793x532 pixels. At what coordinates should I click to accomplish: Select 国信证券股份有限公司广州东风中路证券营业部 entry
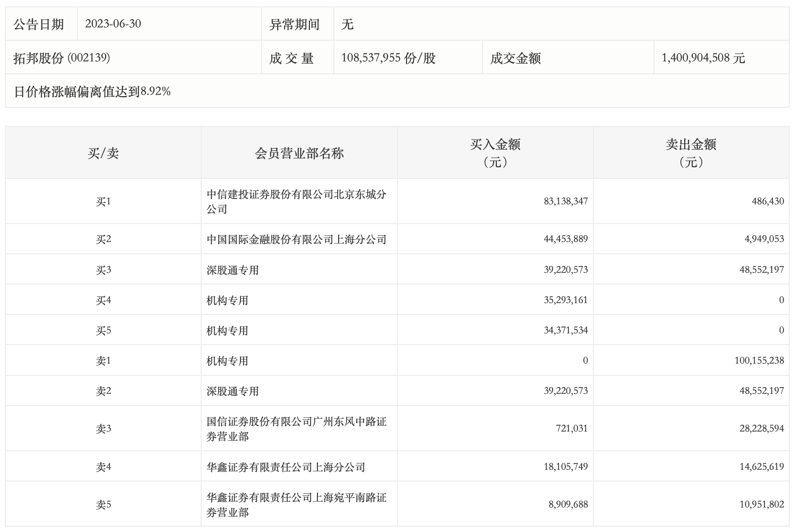point(297,429)
